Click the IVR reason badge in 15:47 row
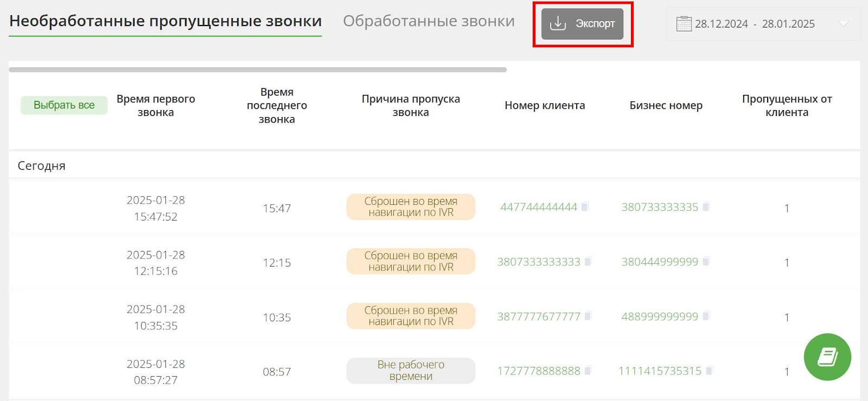The image size is (868, 401). [411, 207]
